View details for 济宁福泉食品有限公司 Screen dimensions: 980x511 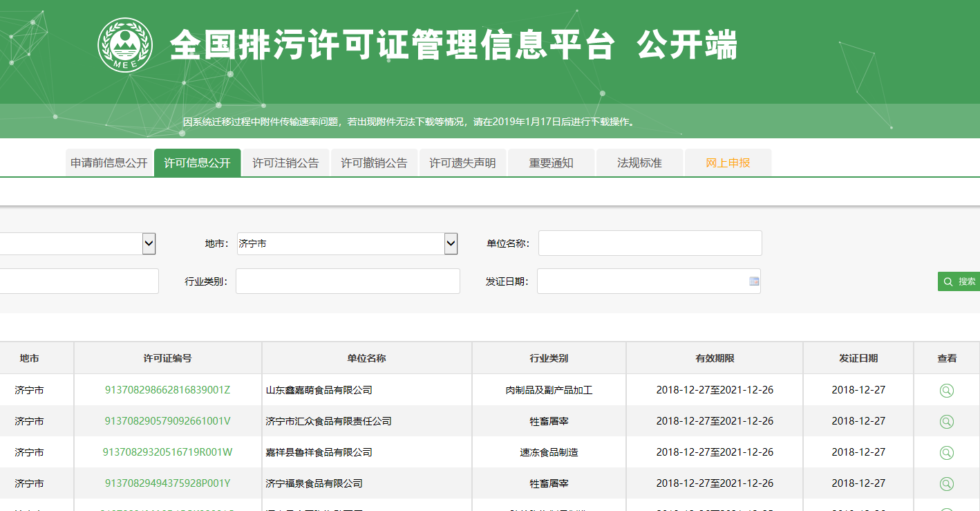[x=946, y=484]
